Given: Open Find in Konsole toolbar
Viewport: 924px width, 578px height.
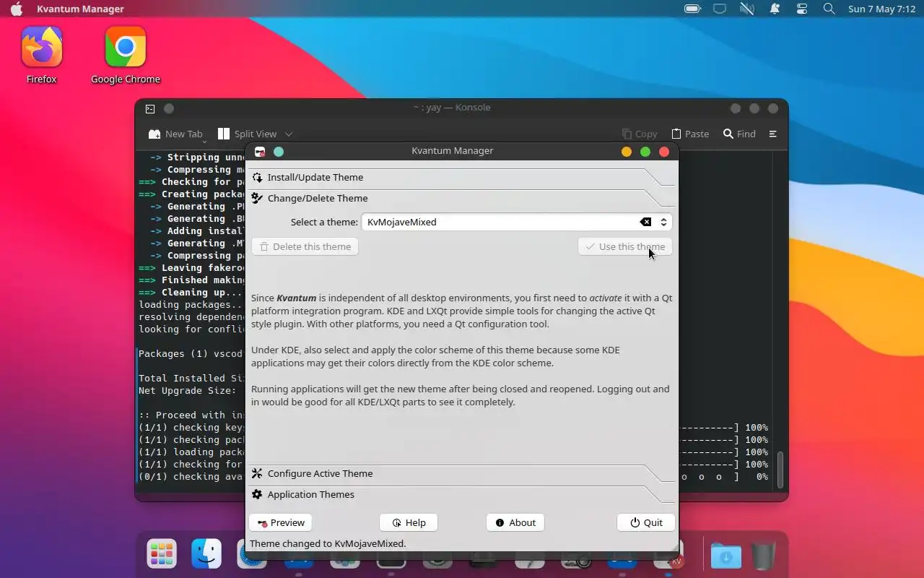Looking at the screenshot, I should point(740,134).
